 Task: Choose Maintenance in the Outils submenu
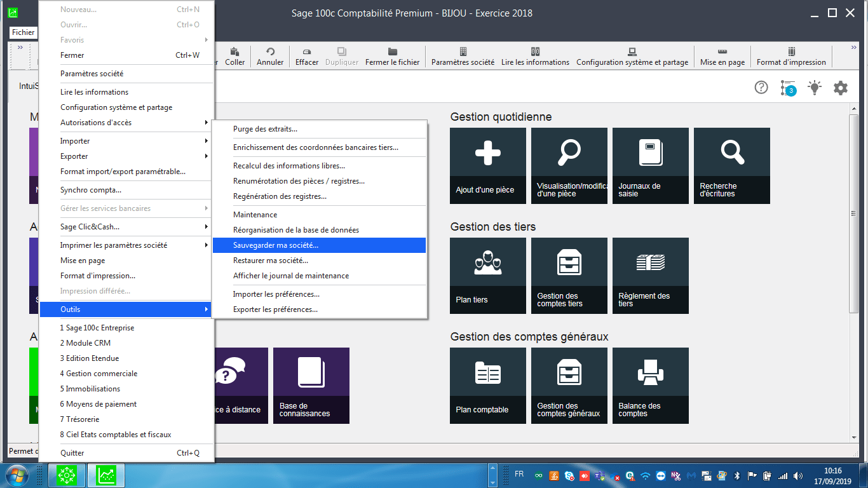pyautogui.click(x=319, y=215)
